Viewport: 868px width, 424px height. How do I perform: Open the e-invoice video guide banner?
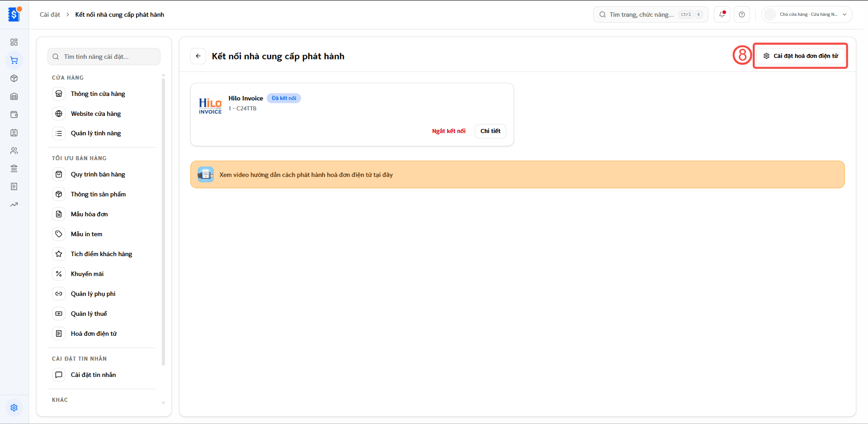517,175
